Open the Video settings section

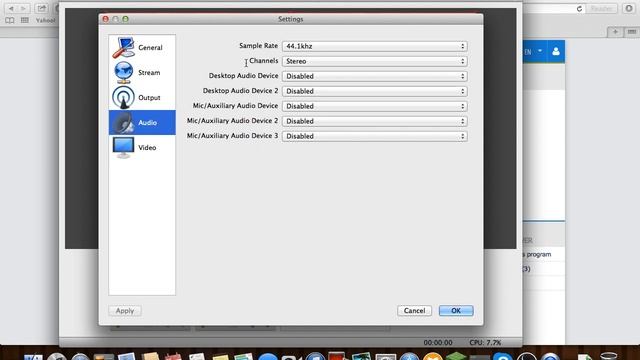tap(142, 147)
